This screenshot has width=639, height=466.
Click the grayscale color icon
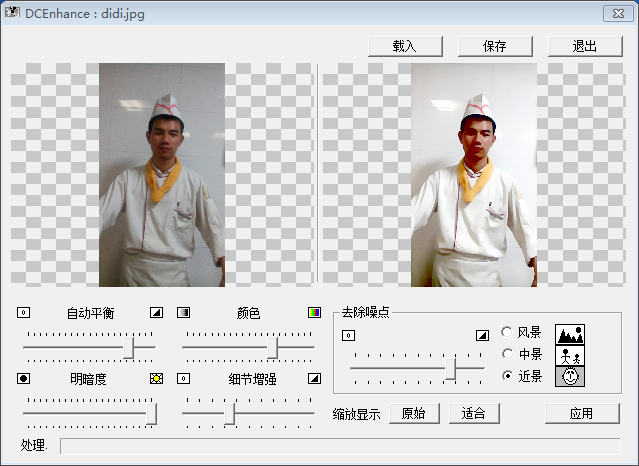(183, 313)
